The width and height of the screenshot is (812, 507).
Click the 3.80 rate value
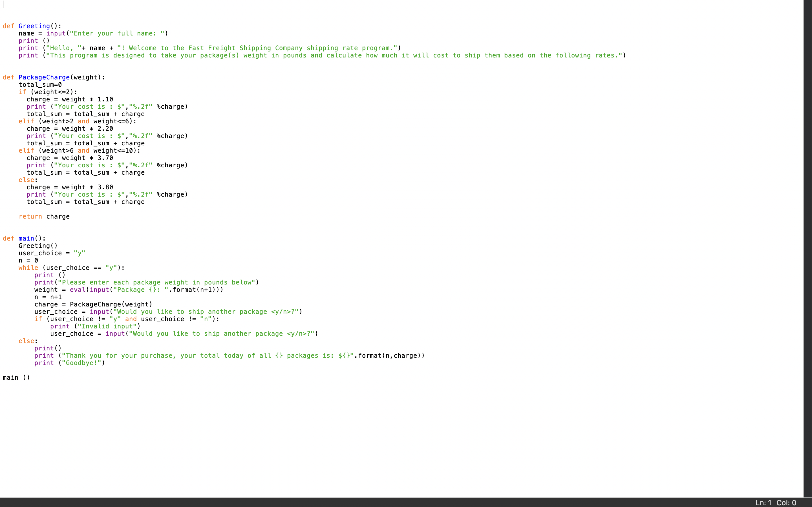pyautogui.click(x=105, y=187)
